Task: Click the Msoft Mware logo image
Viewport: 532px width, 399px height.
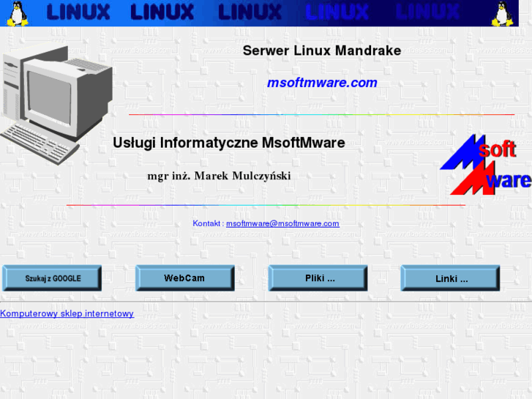Action: (486, 164)
